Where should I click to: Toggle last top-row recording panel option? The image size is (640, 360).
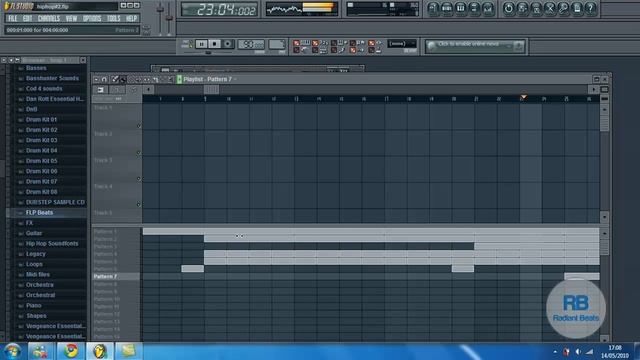pyautogui.click(x=371, y=43)
